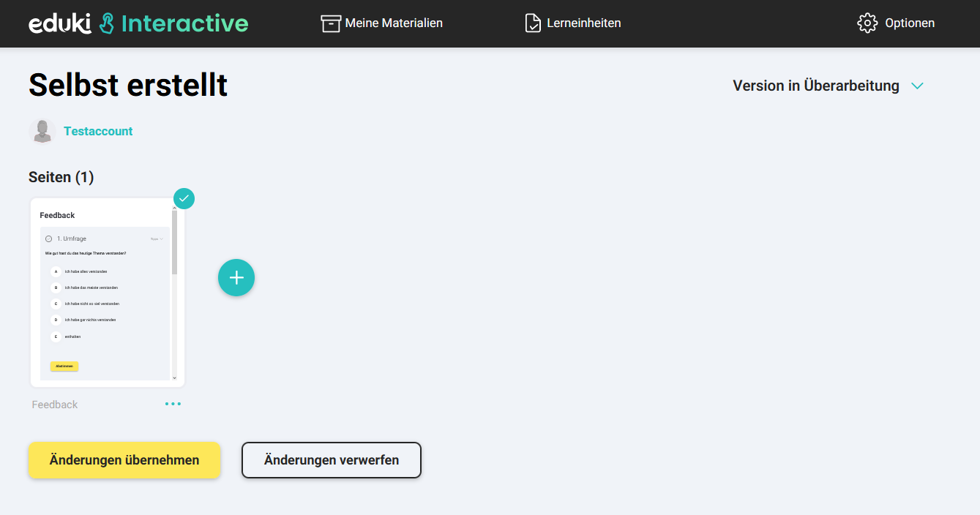This screenshot has height=515, width=980.
Task: Open the Testaccount profile link
Action: point(98,132)
